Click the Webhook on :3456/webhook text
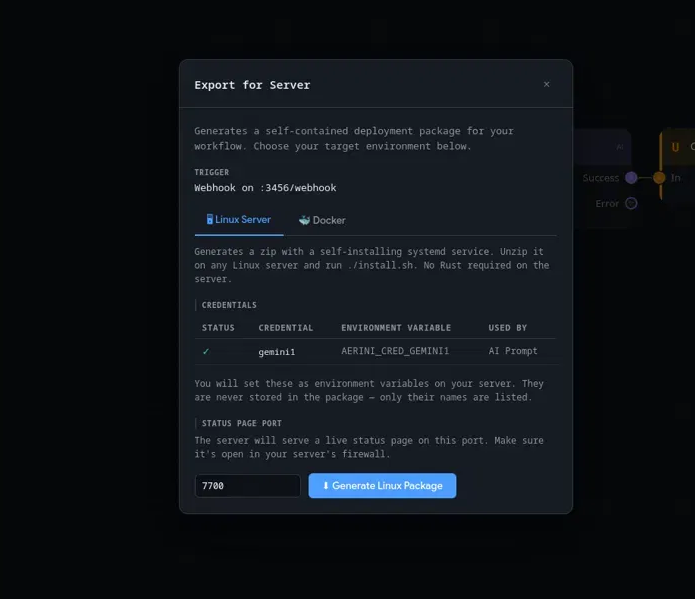Image resolution: width=695 pixels, height=599 pixels. point(265,188)
